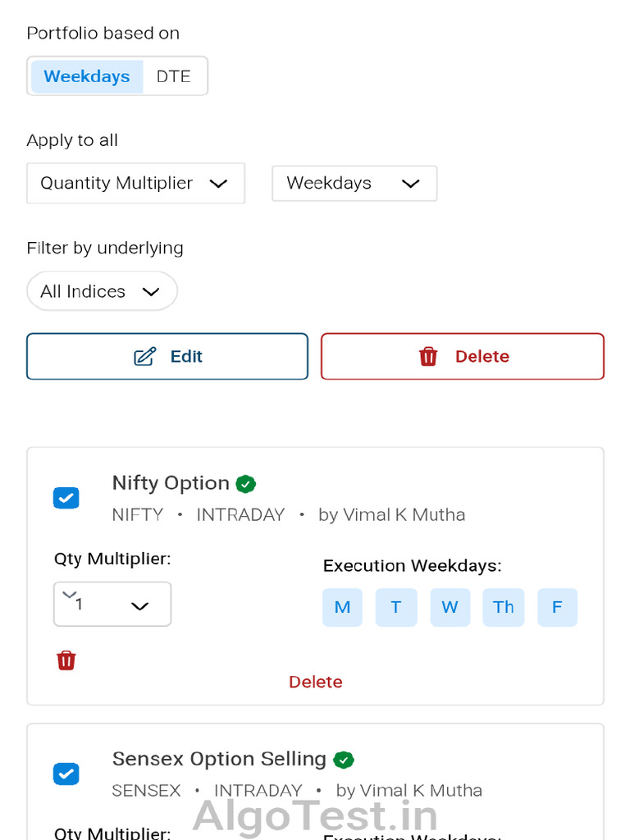Open the Weekdays apply-to-all dropdown
Screen dimensions: 630x840
[354, 183]
